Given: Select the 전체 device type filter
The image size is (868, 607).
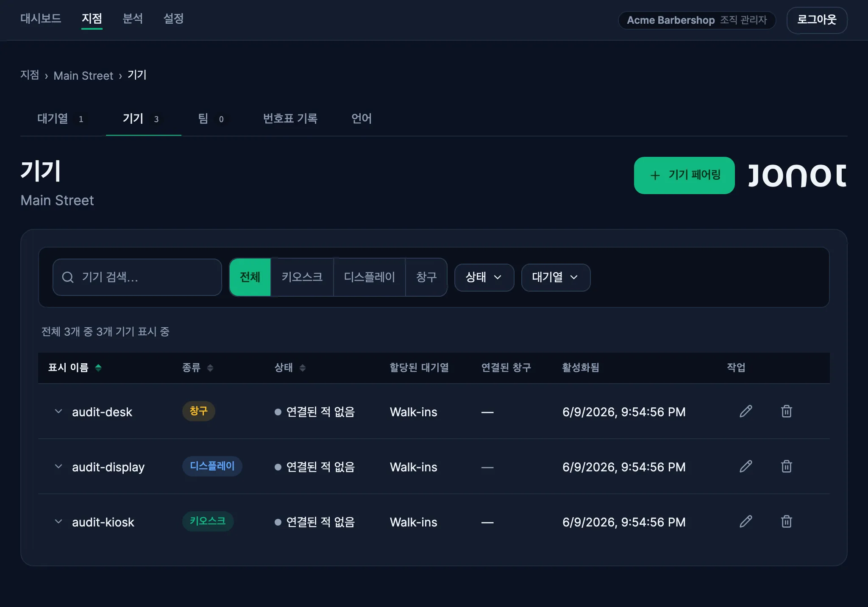Looking at the screenshot, I should pyautogui.click(x=250, y=277).
